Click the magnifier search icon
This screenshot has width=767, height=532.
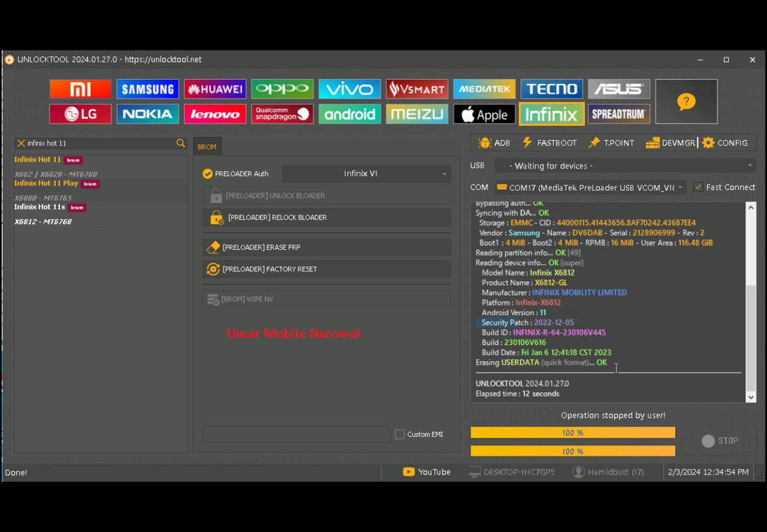point(180,143)
